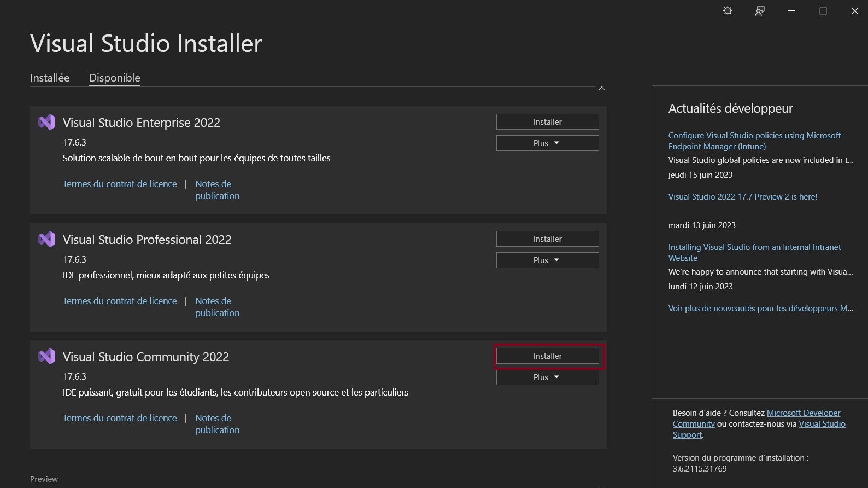Click the Actualités développeur heading
Screen dimensions: 868x488
[730, 108]
